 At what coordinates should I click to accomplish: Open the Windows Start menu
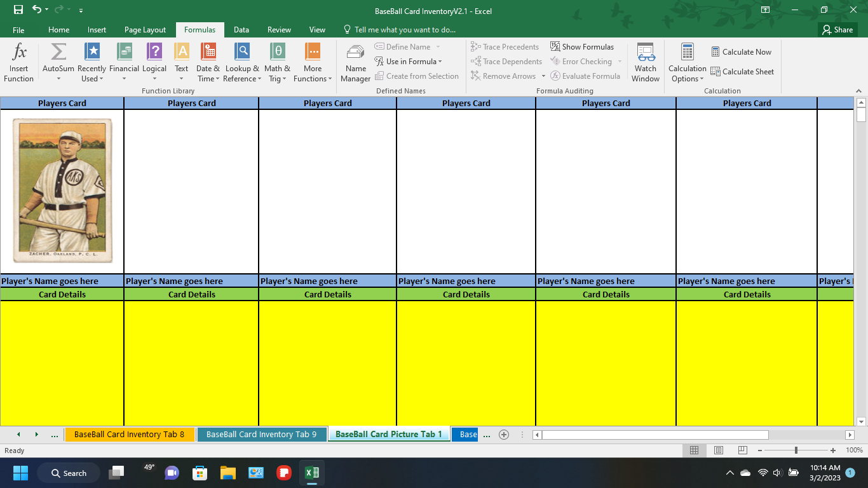click(x=21, y=473)
